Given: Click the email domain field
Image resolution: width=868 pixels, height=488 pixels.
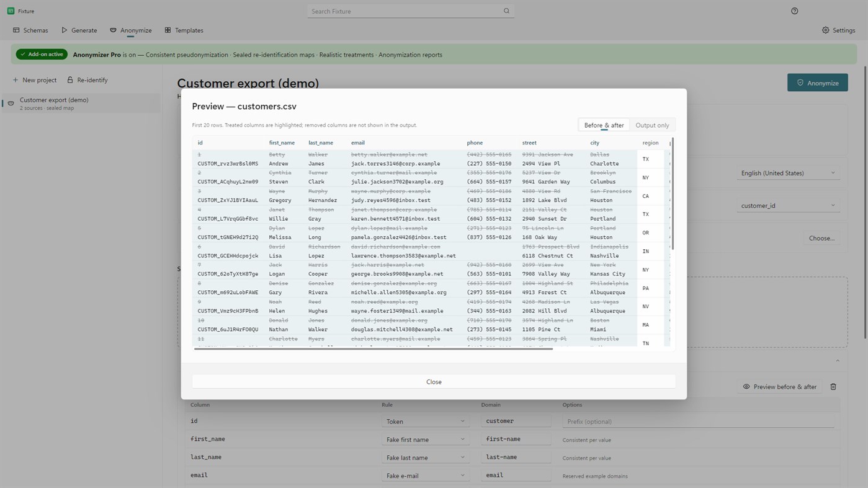Looking at the screenshot, I should pyautogui.click(x=516, y=475).
